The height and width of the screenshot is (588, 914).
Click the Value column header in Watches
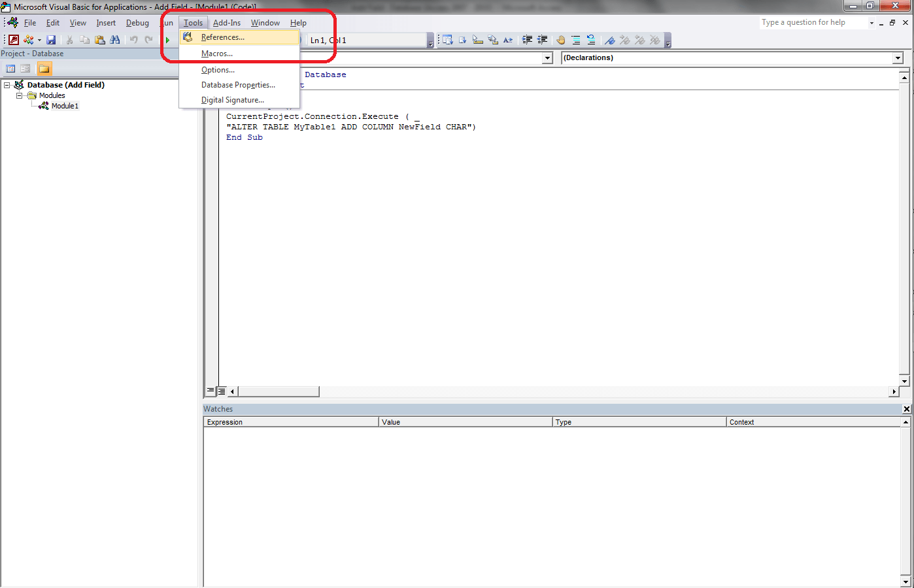pyautogui.click(x=465, y=422)
